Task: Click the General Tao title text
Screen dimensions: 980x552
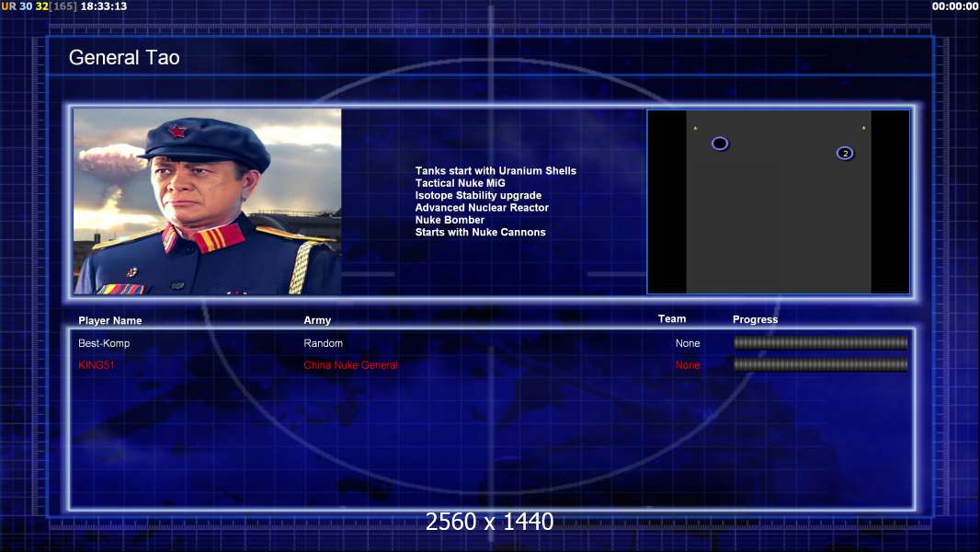Action: pos(124,58)
